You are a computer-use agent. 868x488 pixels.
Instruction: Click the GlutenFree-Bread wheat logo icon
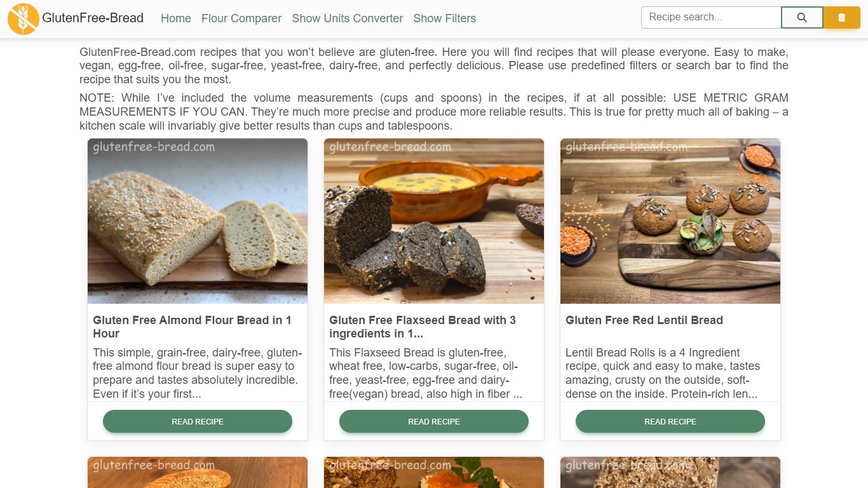[x=24, y=18]
